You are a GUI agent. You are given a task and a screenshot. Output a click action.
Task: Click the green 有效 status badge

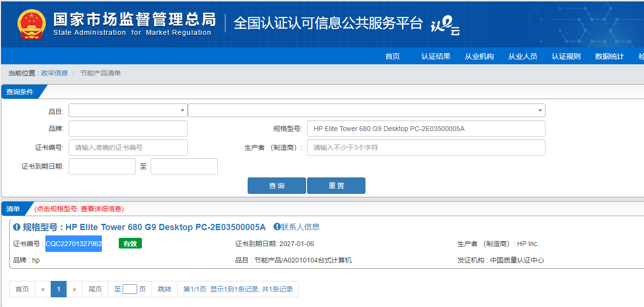tap(130, 244)
